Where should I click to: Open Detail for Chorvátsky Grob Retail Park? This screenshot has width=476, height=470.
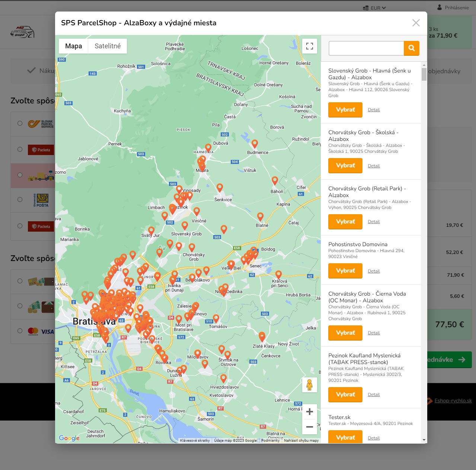(x=374, y=222)
